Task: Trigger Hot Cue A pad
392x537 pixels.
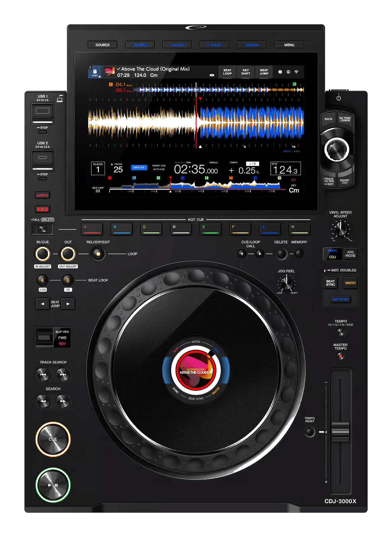Action: [x=92, y=229]
